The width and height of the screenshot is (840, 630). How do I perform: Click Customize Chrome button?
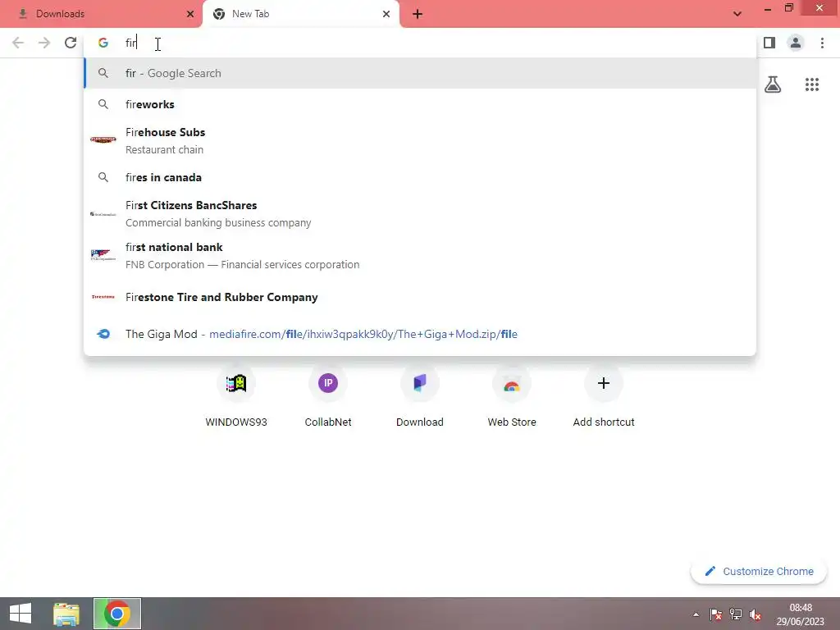click(759, 571)
